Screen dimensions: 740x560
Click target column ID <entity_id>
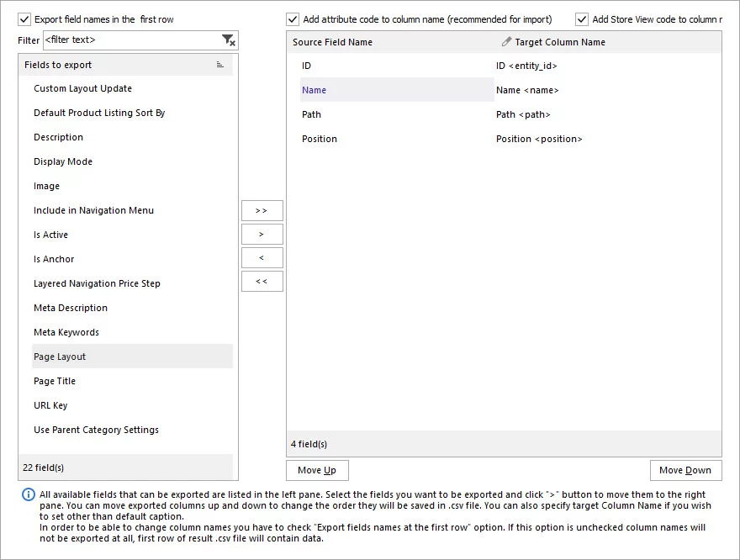point(526,66)
